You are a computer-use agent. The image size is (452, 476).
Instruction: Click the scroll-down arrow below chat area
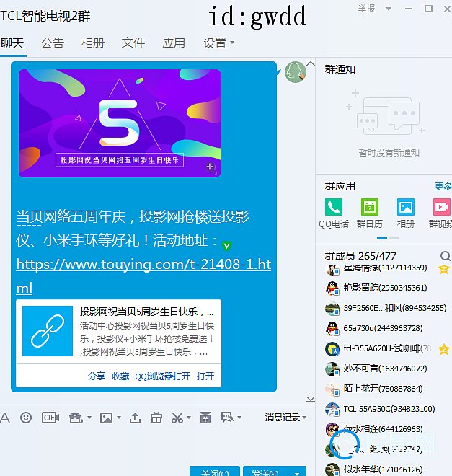[x=311, y=399]
